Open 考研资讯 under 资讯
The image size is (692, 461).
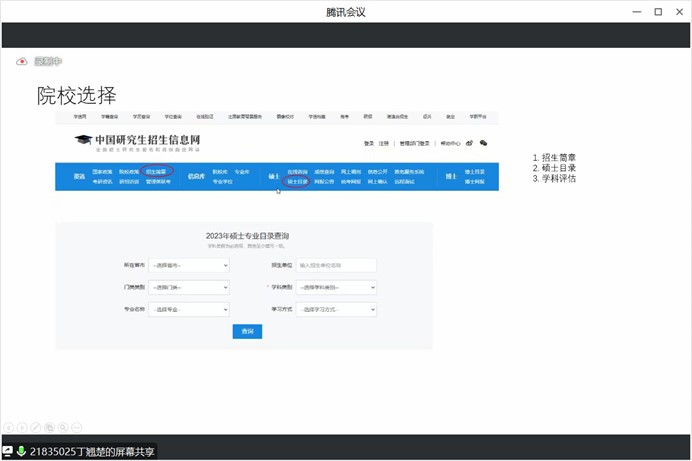(x=102, y=181)
